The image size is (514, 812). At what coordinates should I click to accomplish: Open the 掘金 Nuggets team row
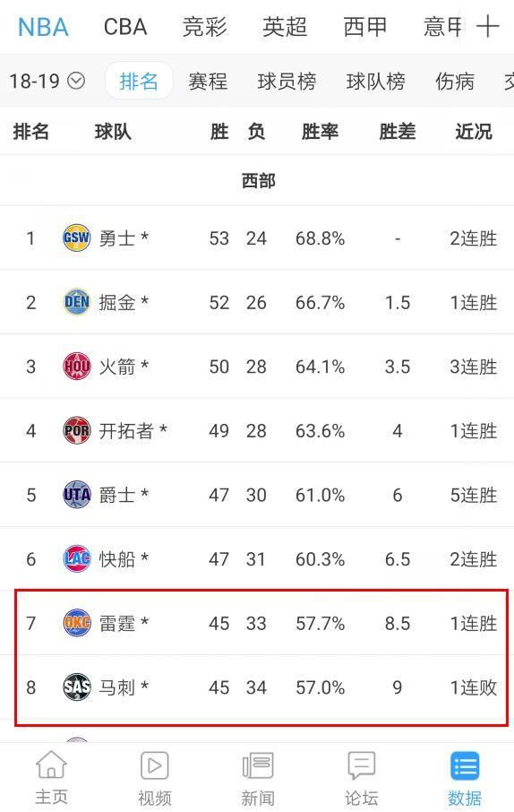click(257, 302)
